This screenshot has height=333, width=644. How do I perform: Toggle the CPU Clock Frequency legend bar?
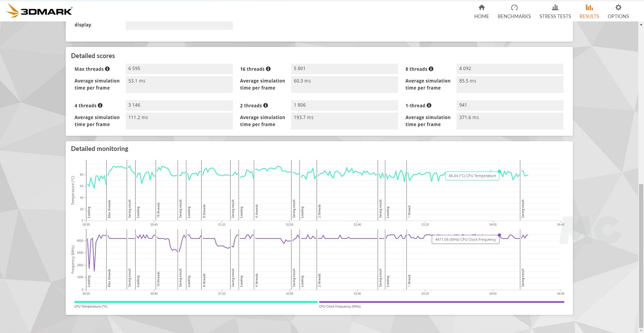pos(441,302)
